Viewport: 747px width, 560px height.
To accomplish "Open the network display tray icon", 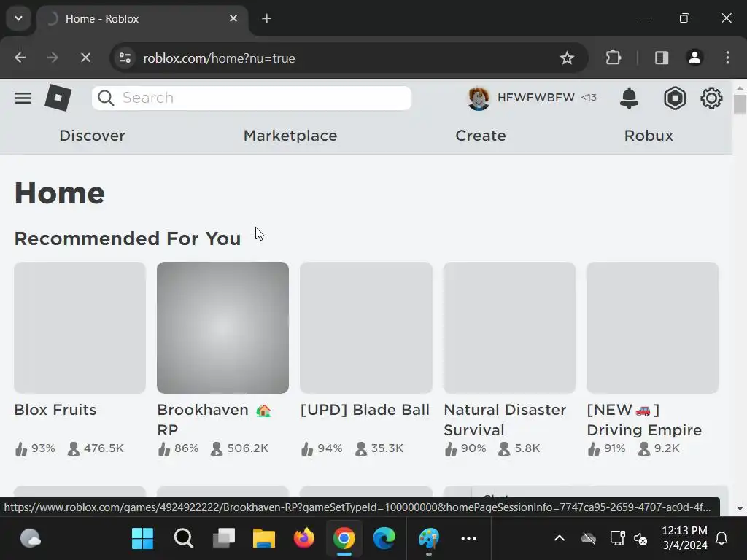I will click(617, 539).
